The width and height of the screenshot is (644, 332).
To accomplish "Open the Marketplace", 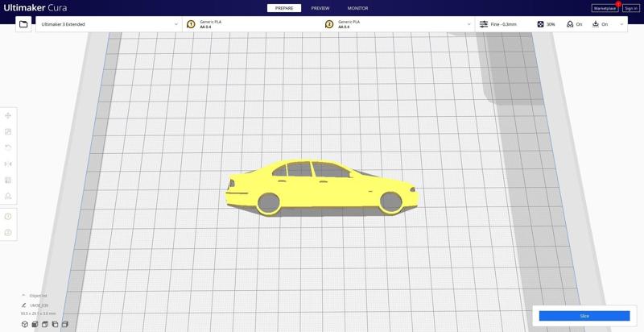I will tap(605, 8).
